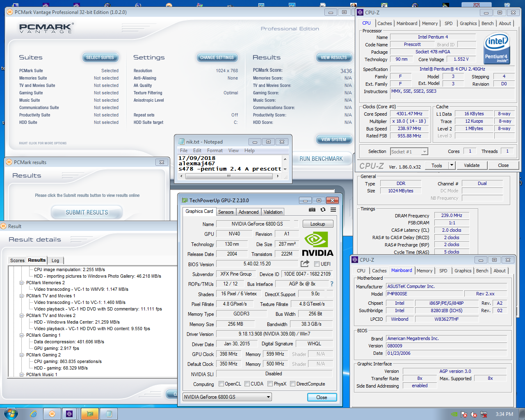Viewport: 525px width, 420px height.
Task: Collapse the PCMark TV and Movies 1 node
Action: coord(22,296)
